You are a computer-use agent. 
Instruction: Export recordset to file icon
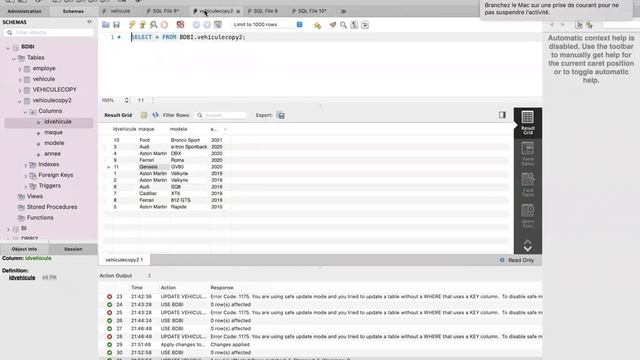coord(281,116)
